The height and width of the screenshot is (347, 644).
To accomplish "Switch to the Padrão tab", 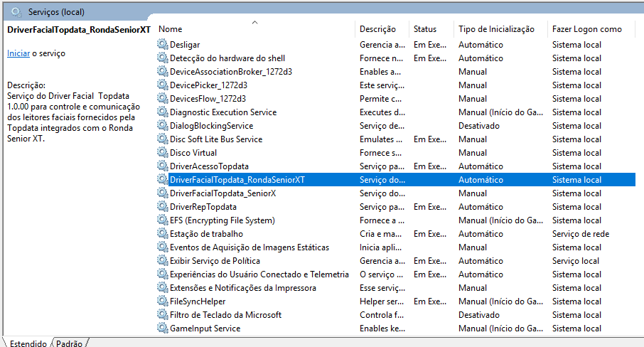I will (x=69, y=343).
